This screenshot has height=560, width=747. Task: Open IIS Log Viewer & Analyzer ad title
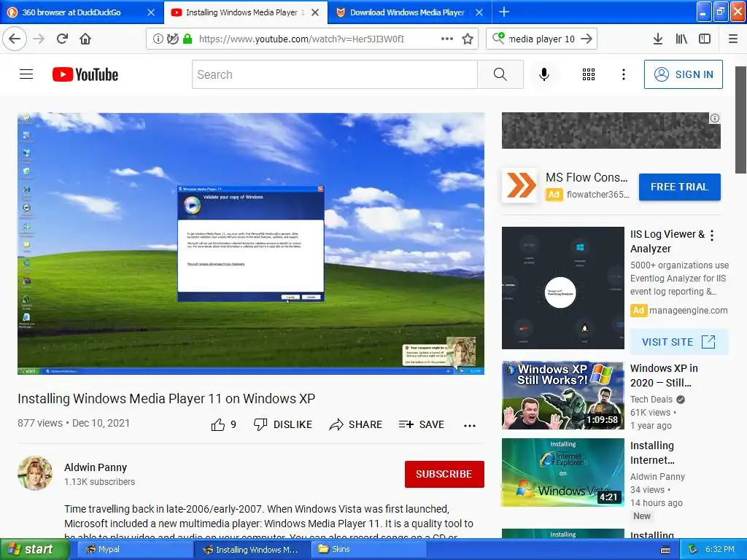coord(667,241)
